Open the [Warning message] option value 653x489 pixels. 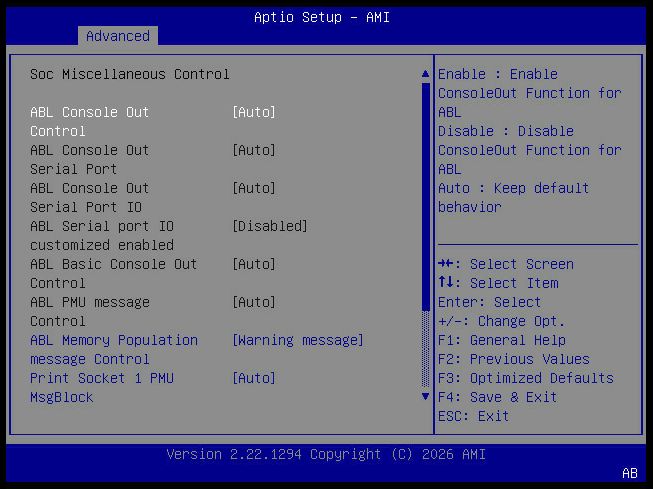tap(298, 340)
